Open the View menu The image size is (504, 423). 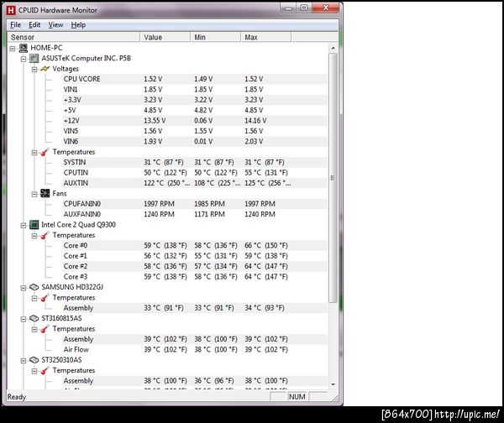55,25
